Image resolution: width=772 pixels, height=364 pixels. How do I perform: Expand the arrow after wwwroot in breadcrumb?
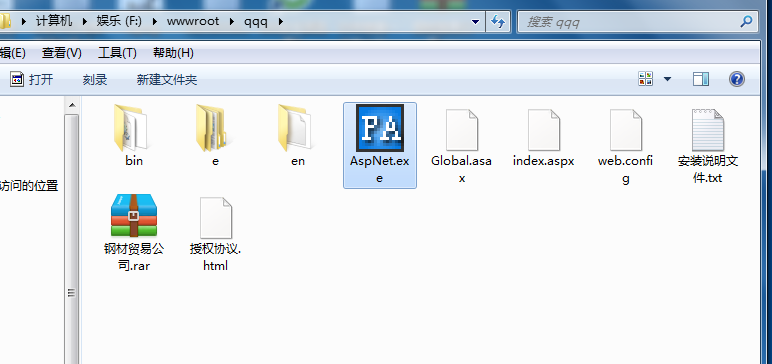(x=232, y=21)
